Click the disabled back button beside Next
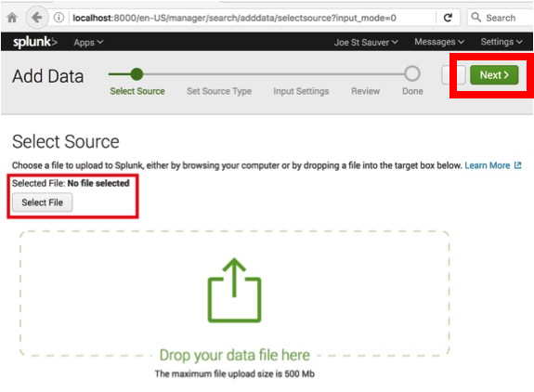The image size is (534, 392). point(453,75)
